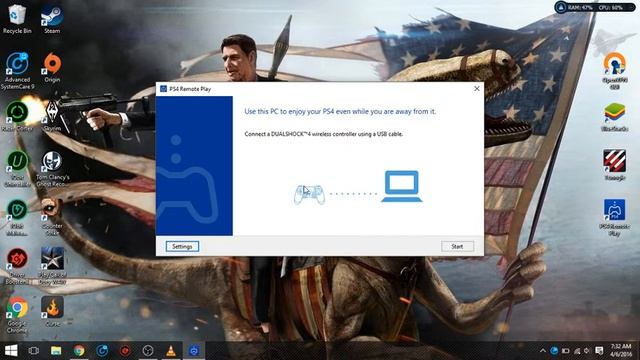The height and width of the screenshot is (360, 640).
Task: Select the Google Chrome desktop shortcut
Action: (17, 314)
